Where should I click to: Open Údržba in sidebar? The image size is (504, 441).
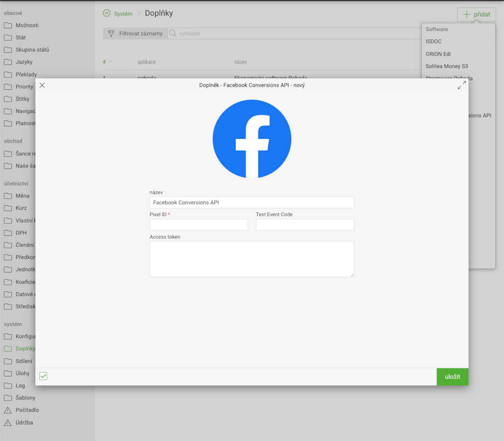[24, 423]
